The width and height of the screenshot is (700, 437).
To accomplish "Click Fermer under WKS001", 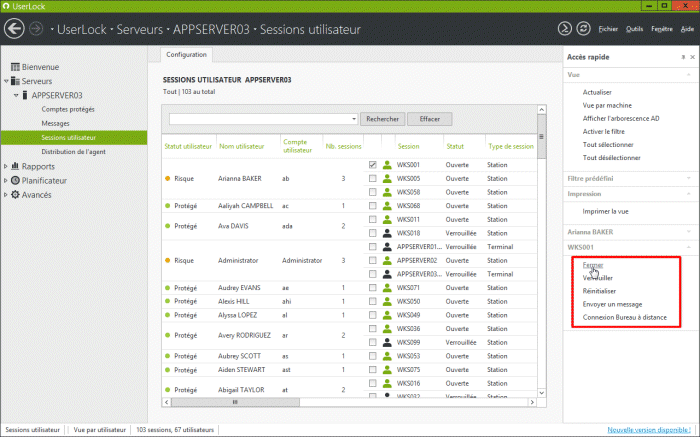I will [593, 265].
